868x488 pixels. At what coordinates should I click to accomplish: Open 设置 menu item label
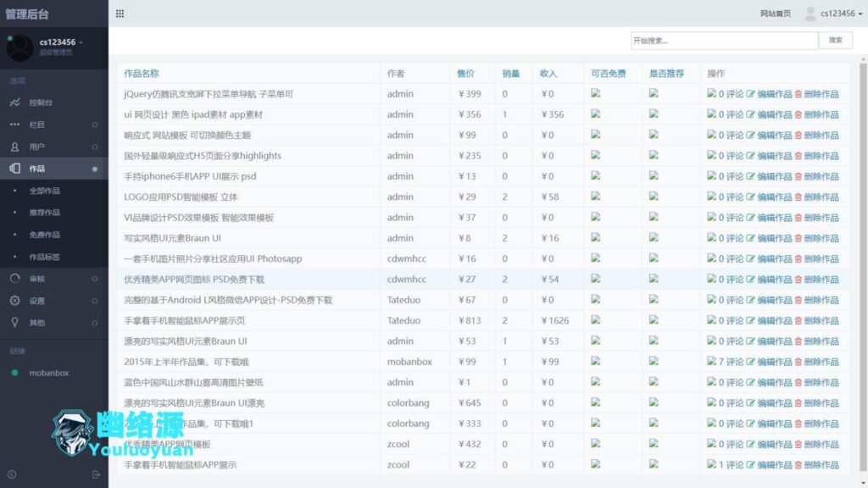[x=37, y=301]
